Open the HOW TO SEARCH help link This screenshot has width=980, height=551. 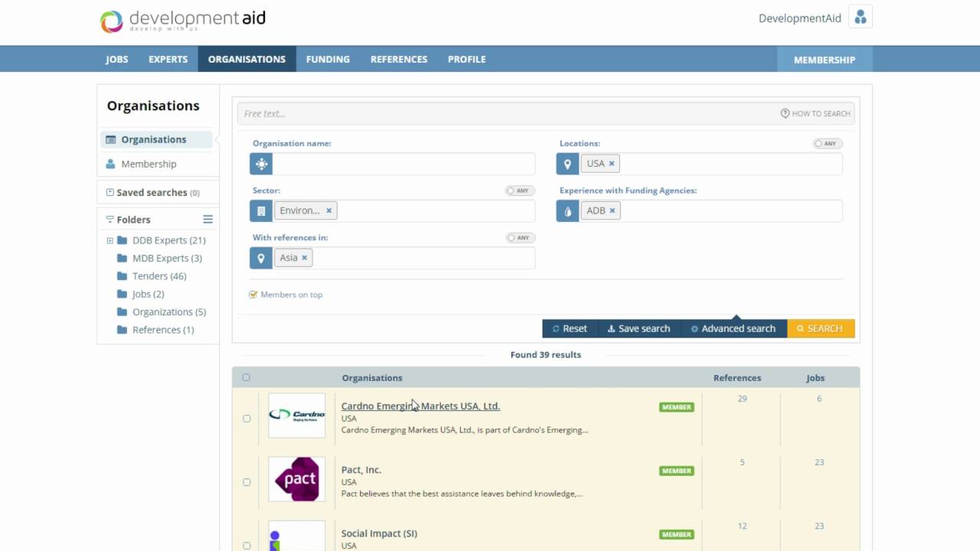point(815,113)
